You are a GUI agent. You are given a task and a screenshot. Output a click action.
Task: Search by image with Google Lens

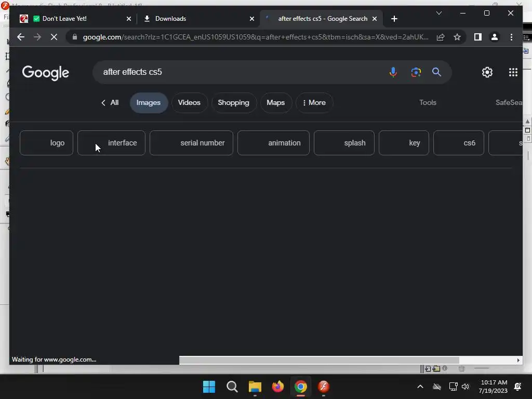click(416, 72)
